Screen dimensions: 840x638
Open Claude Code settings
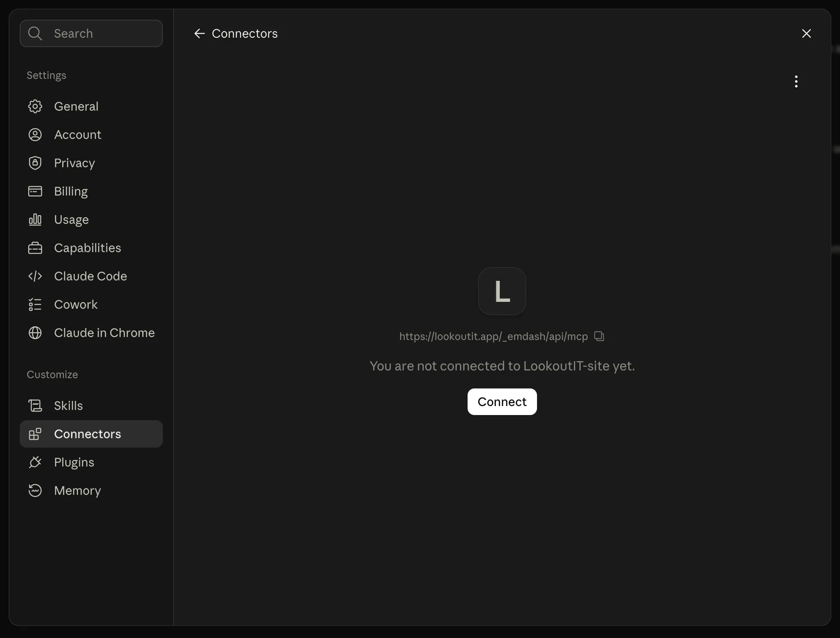pyautogui.click(x=91, y=276)
